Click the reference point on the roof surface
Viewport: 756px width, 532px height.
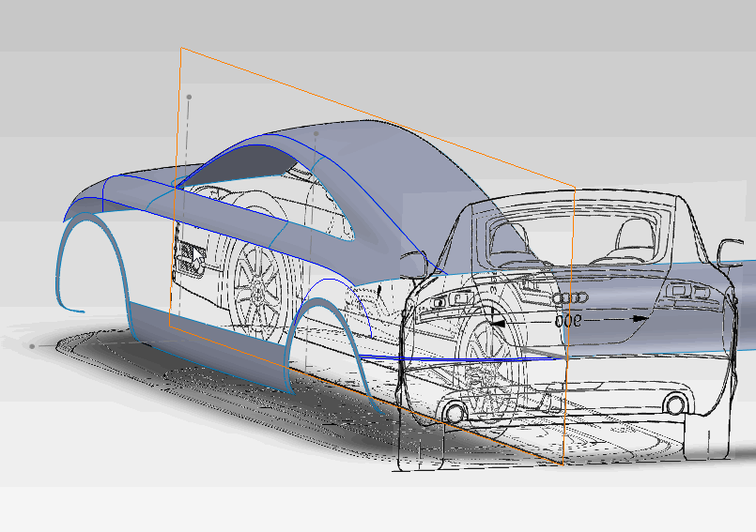(x=316, y=134)
